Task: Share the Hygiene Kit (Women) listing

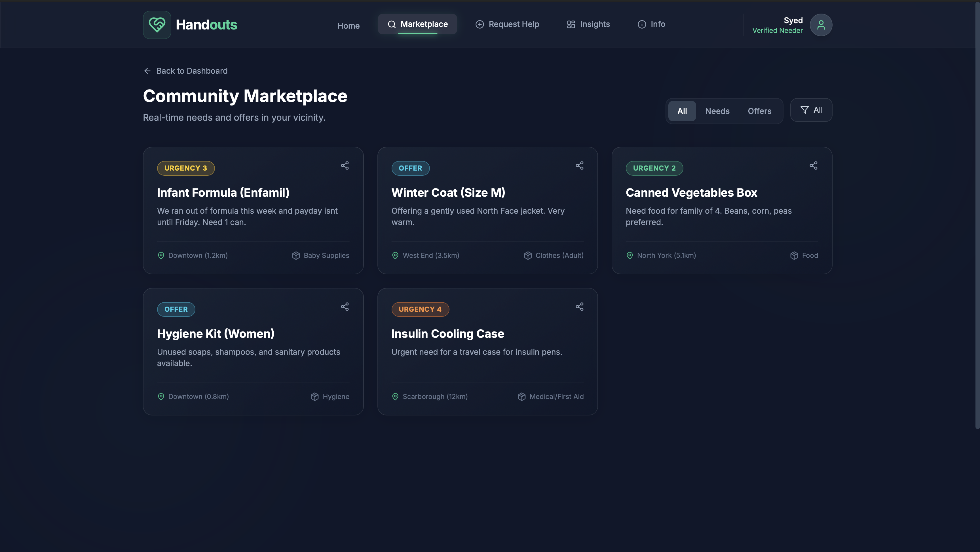Action: (x=345, y=306)
